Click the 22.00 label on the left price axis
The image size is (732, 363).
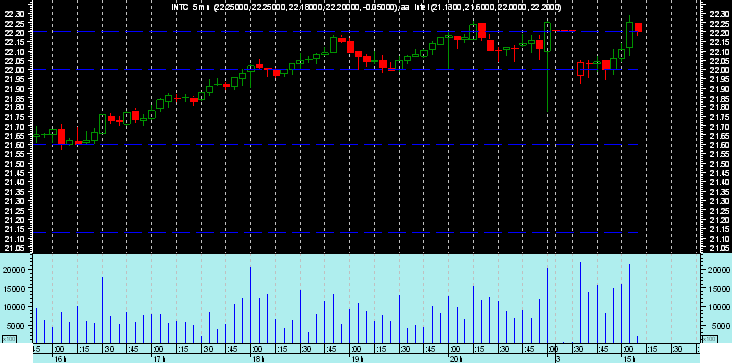(x=14, y=70)
